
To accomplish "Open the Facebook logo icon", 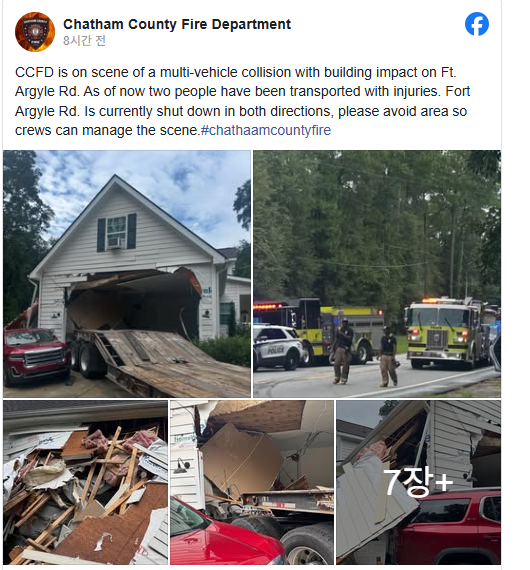I will tap(477, 24).
